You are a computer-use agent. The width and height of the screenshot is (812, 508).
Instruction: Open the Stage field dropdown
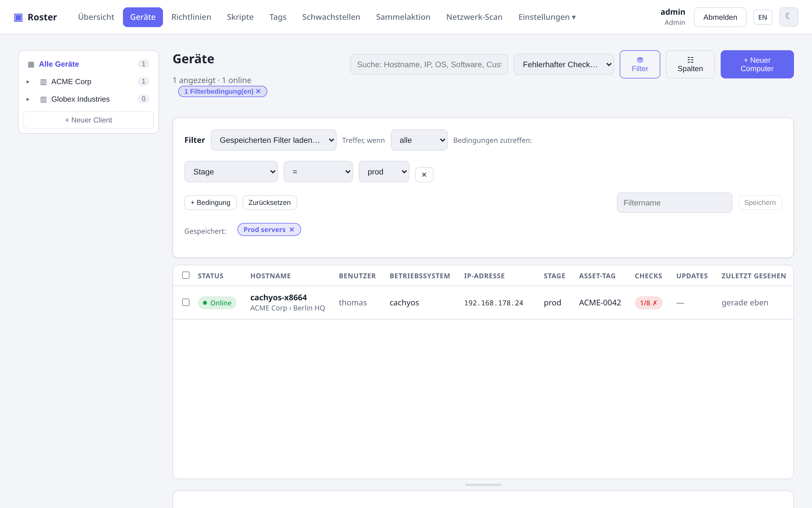pos(231,172)
